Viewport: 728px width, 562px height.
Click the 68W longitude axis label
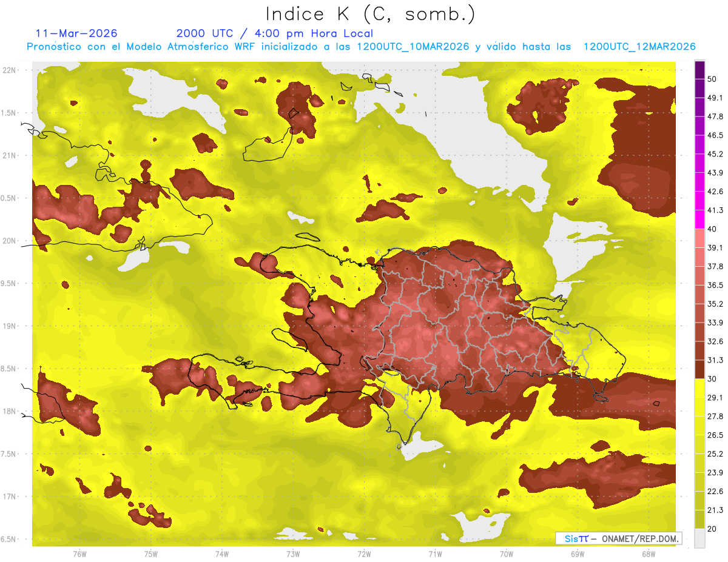coord(649,554)
